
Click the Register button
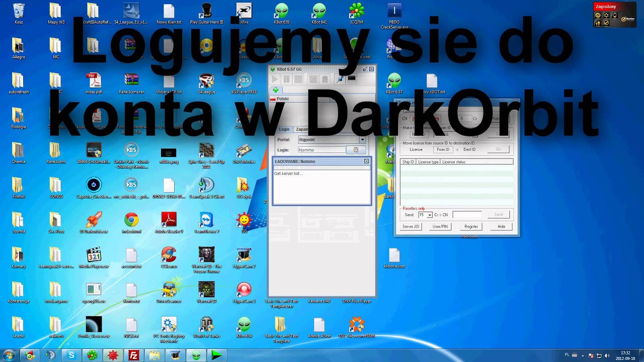471,226
